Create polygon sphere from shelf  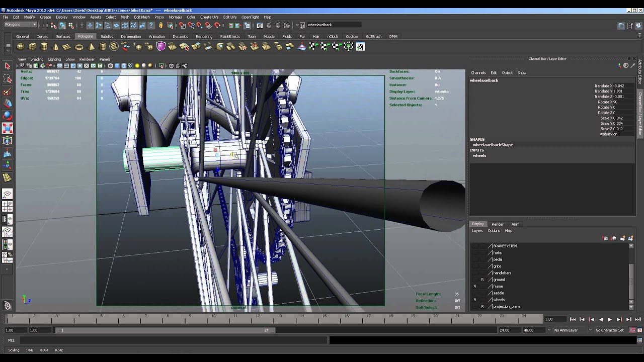coord(21,47)
